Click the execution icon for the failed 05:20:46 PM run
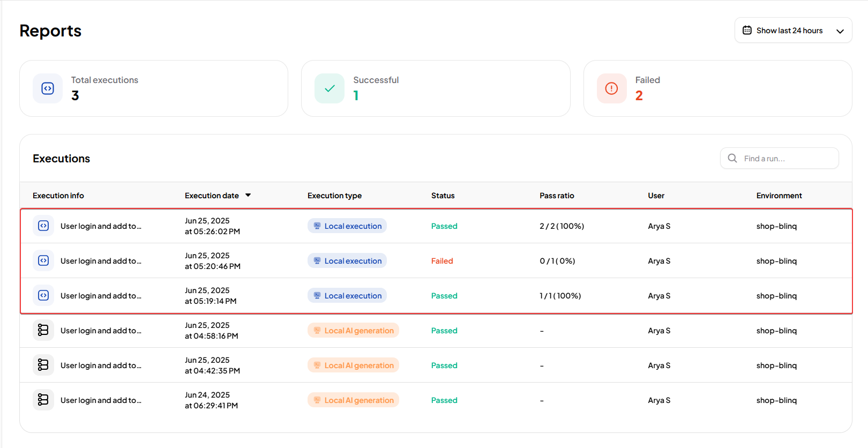Viewport: 868px width, 448px height. 43,260
